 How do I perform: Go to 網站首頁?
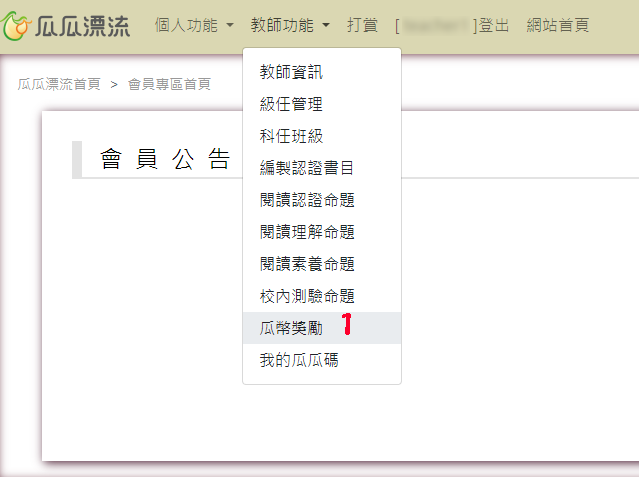pos(557,25)
